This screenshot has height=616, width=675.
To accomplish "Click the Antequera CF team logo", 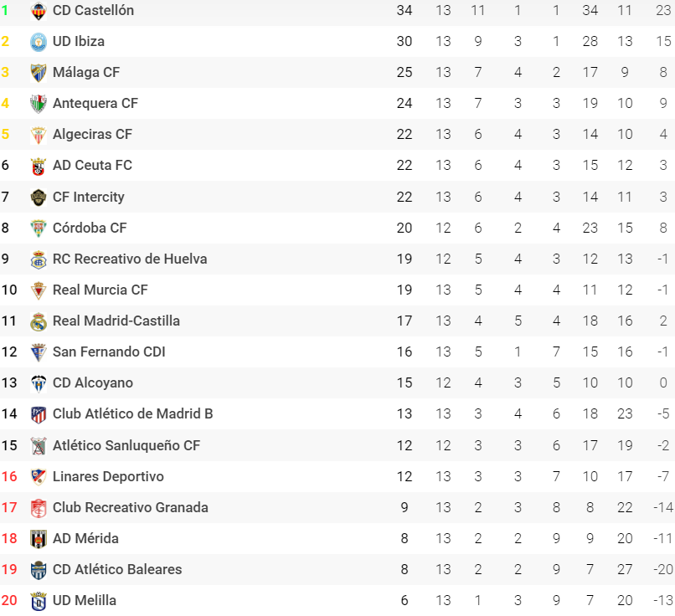I will [x=39, y=104].
